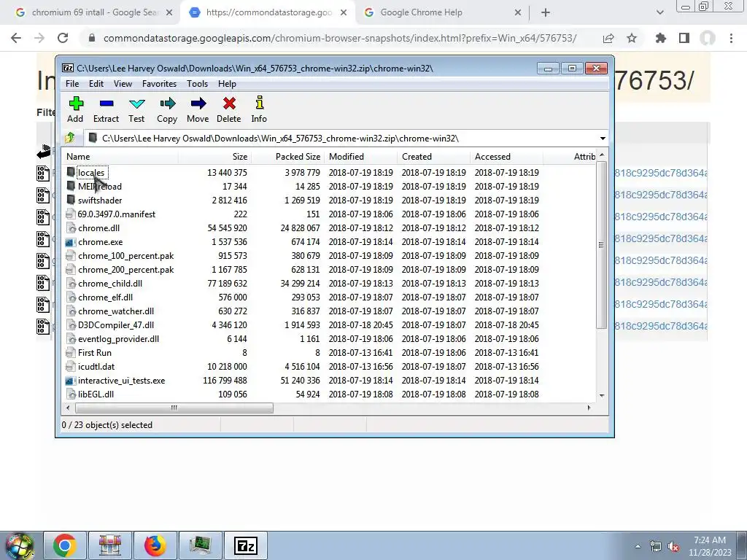Select the D3DCompiler_47.dll file
This screenshot has height=560, width=747.
tap(116, 325)
